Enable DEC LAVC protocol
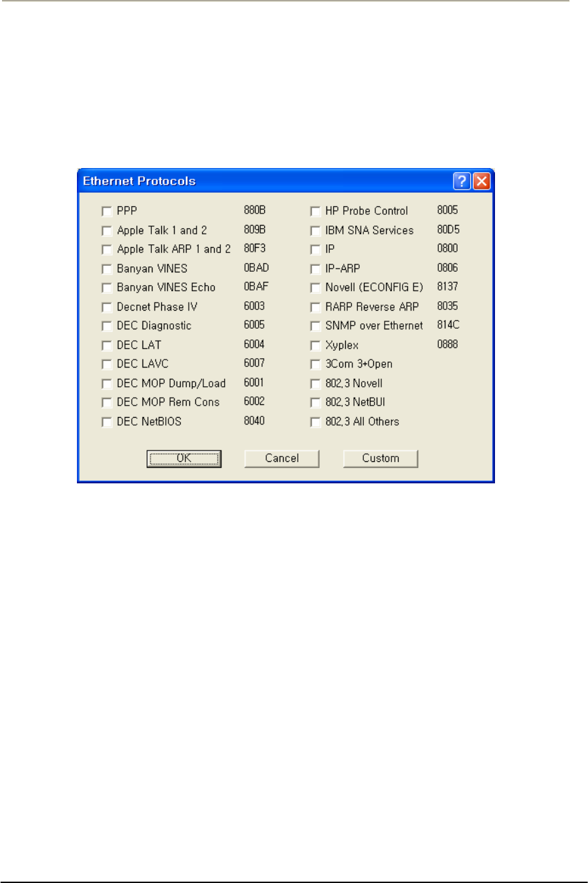 coord(106,365)
